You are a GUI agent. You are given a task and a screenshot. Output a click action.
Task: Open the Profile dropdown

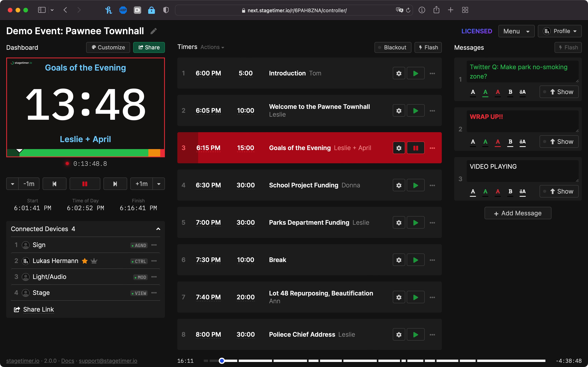(x=559, y=31)
